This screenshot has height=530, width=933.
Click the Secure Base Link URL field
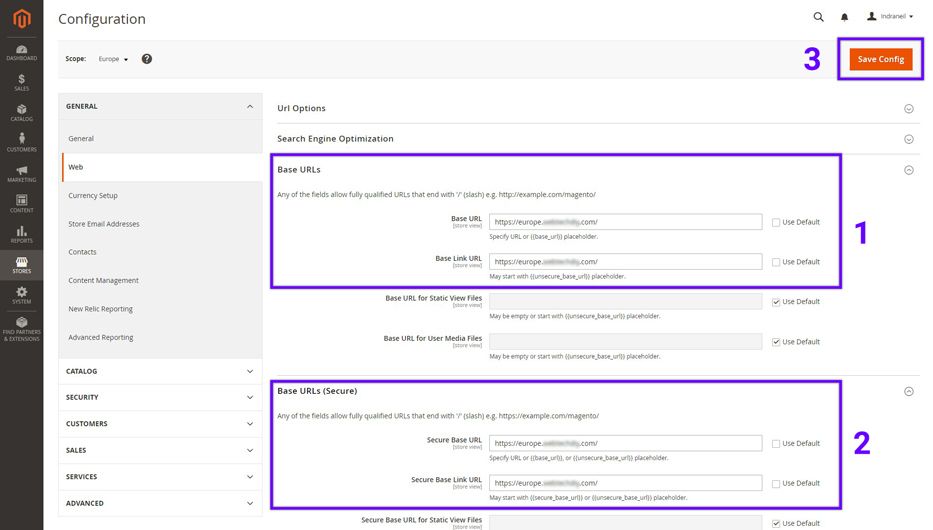coord(625,483)
